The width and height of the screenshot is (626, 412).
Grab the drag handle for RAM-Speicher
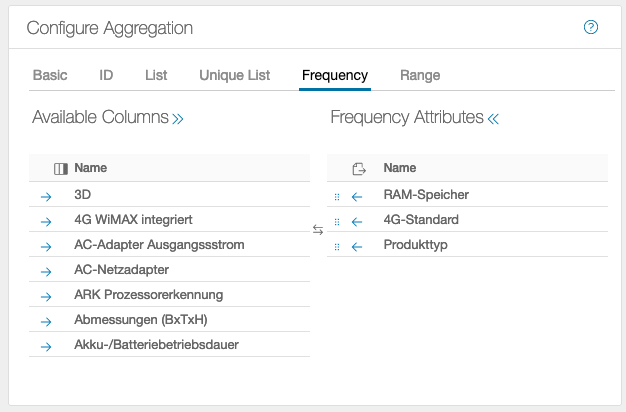click(337, 196)
